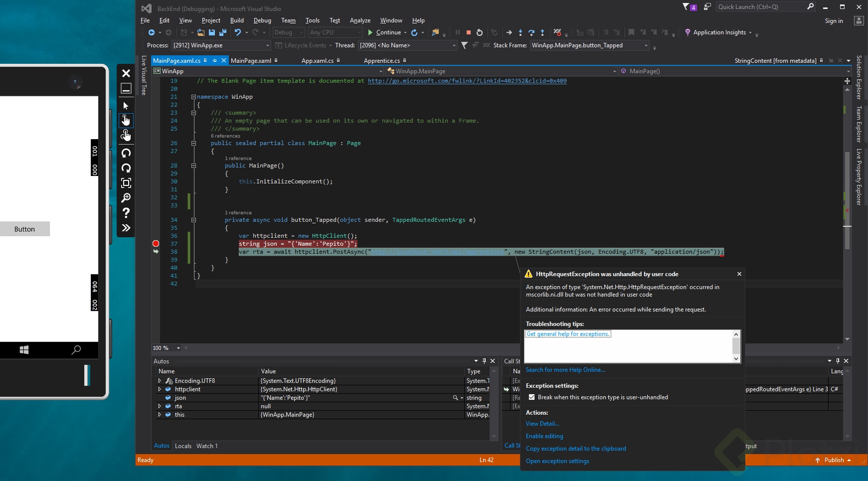Click Copy exception detail to the clipboard
This screenshot has height=481, width=868.
click(576, 449)
